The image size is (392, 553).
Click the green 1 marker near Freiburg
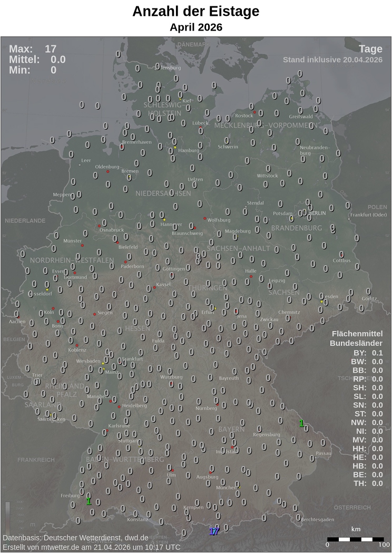[x=89, y=501]
